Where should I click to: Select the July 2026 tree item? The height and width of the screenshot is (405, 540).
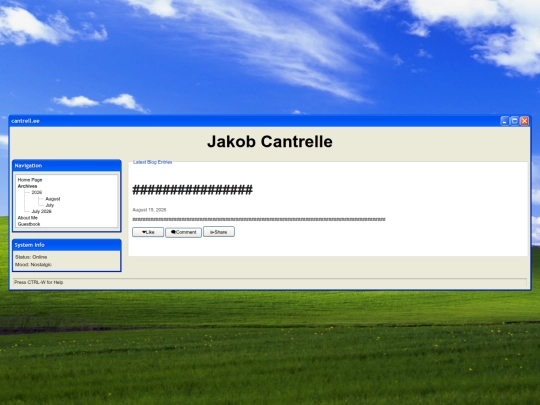click(41, 211)
